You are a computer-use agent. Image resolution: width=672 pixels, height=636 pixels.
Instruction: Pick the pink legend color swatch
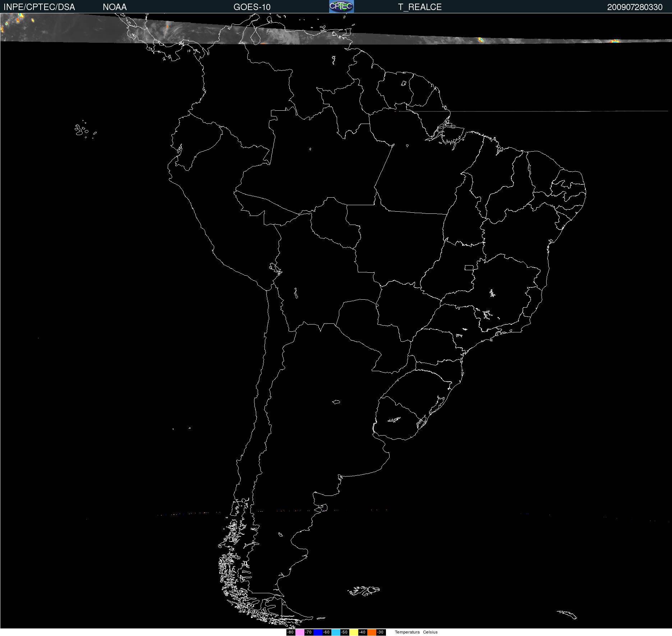coord(300,632)
